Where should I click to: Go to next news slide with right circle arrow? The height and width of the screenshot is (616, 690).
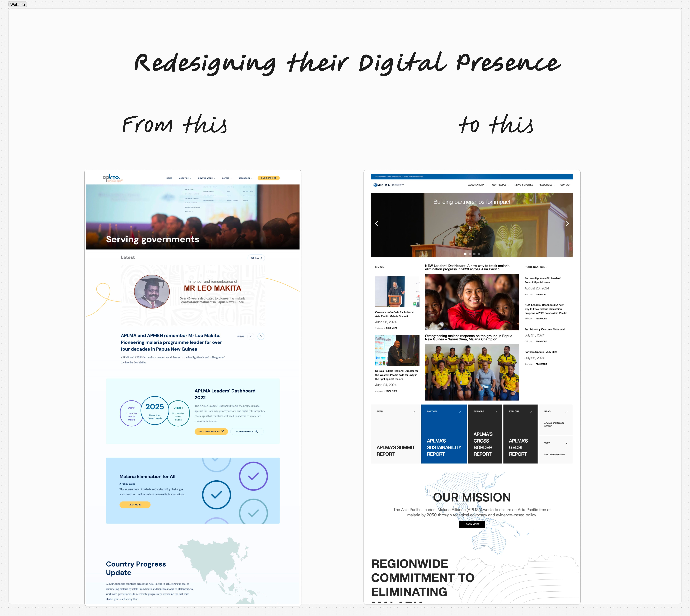(261, 336)
